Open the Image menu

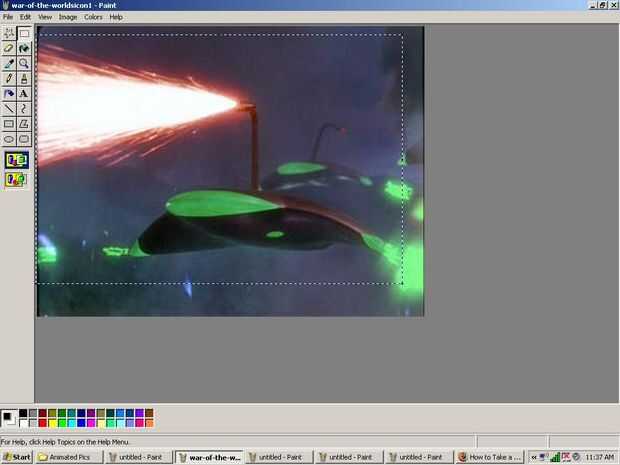(x=68, y=17)
